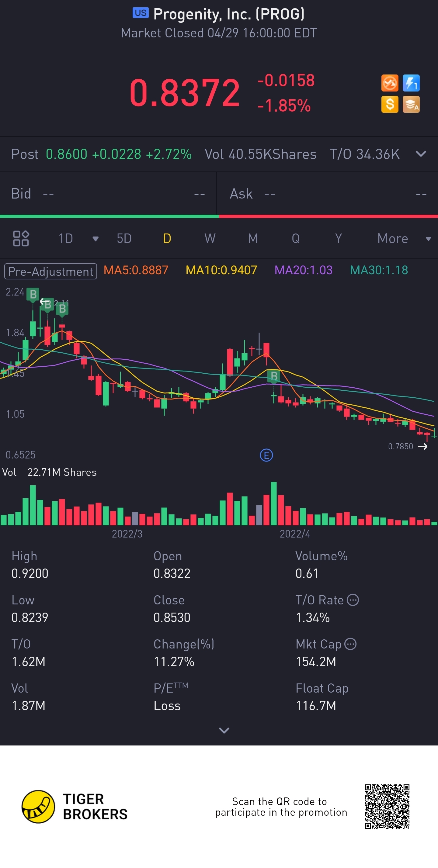
Task: Tap the Float Cap value 116.7M
Action: (x=316, y=706)
